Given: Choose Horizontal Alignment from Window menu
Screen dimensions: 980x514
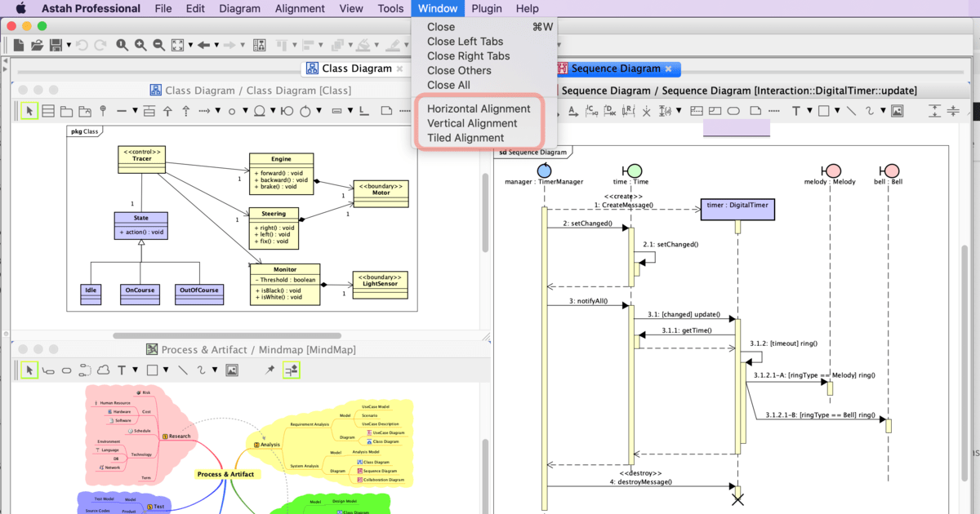Looking at the screenshot, I should coord(479,109).
